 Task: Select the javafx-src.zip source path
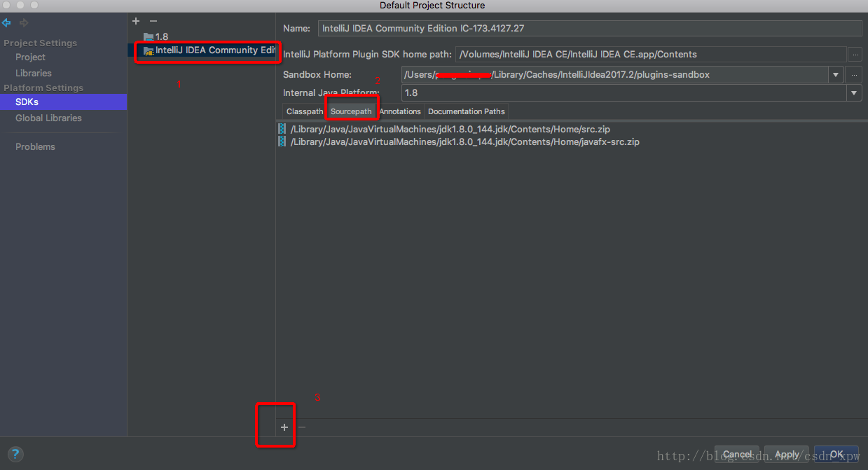click(465, 141)
